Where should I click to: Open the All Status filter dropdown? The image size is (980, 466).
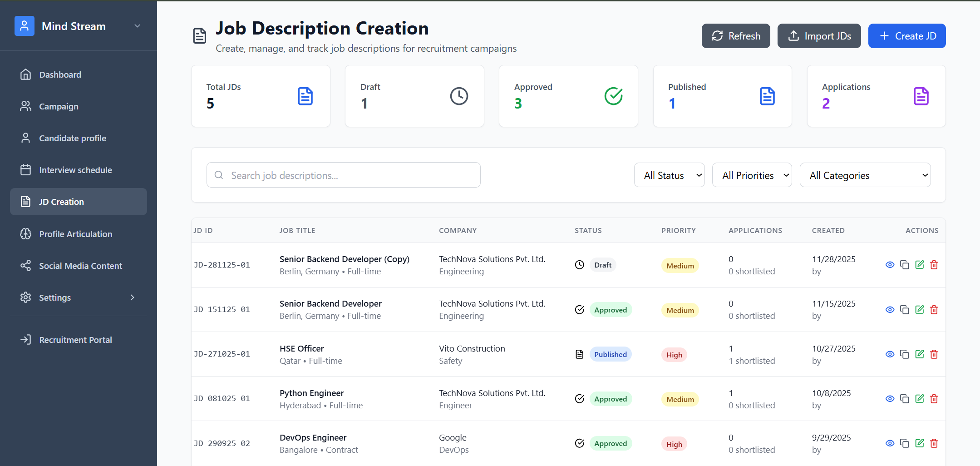[670, 175]
